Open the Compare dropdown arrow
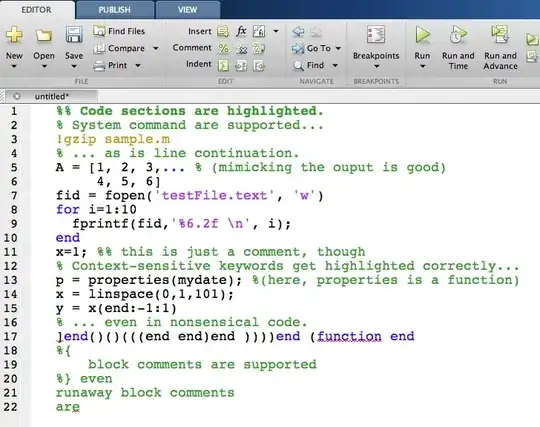 click(156, 48)
